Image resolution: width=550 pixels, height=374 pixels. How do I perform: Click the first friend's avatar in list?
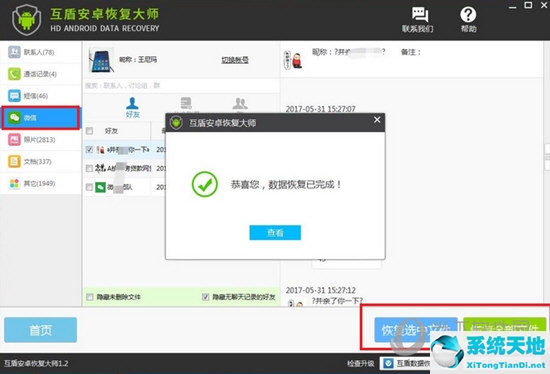(x=101, y=150)
